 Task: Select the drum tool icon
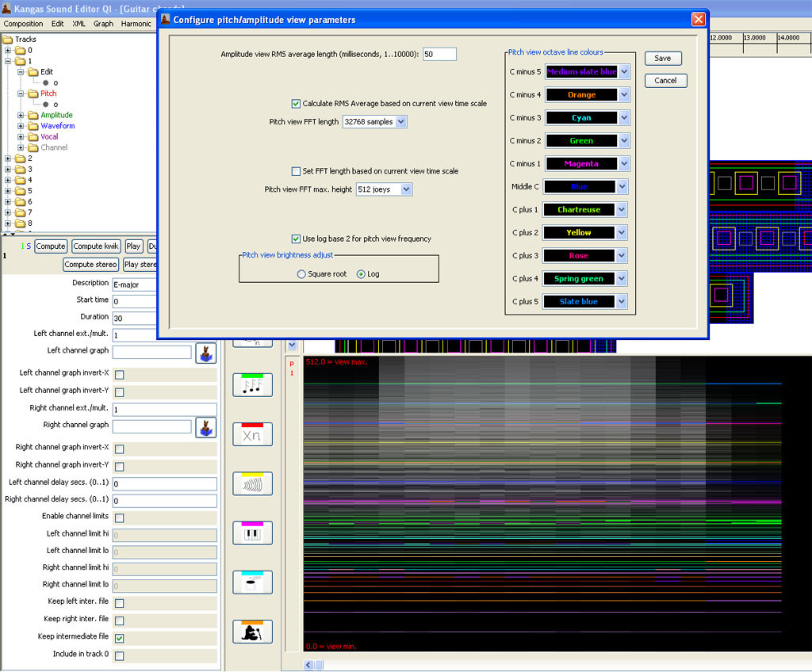pyautogui.click(x=253, y=582)
